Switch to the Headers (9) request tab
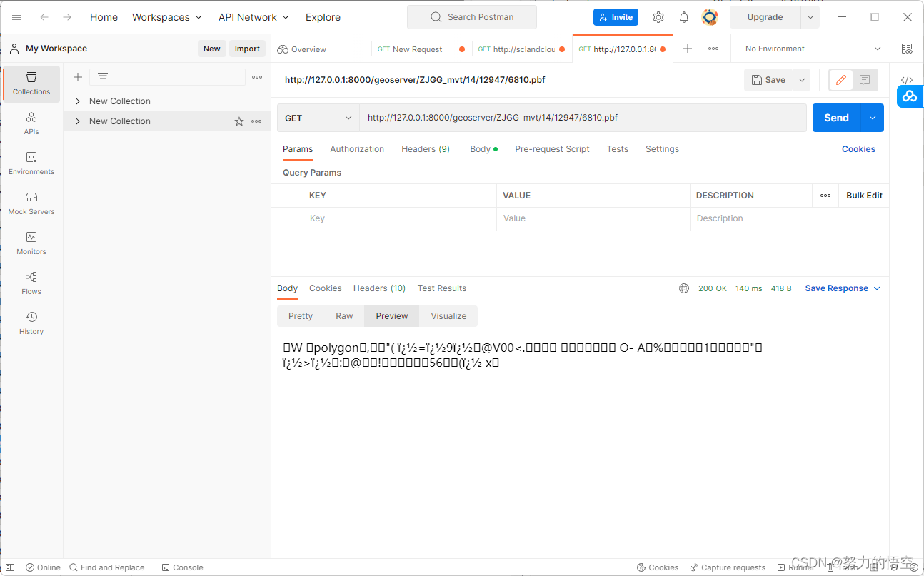The height and width of the screenshot is (576, 924). point(426,149)
